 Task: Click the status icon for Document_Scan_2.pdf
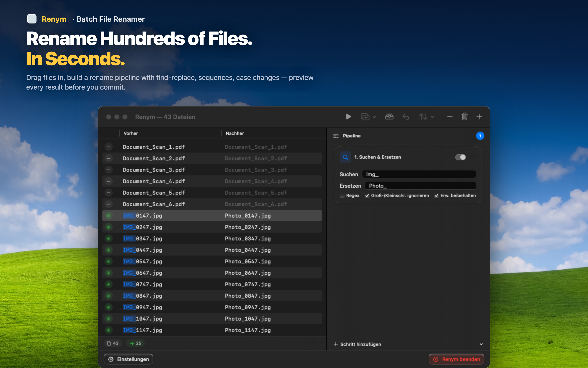click(x=109, y=158)
